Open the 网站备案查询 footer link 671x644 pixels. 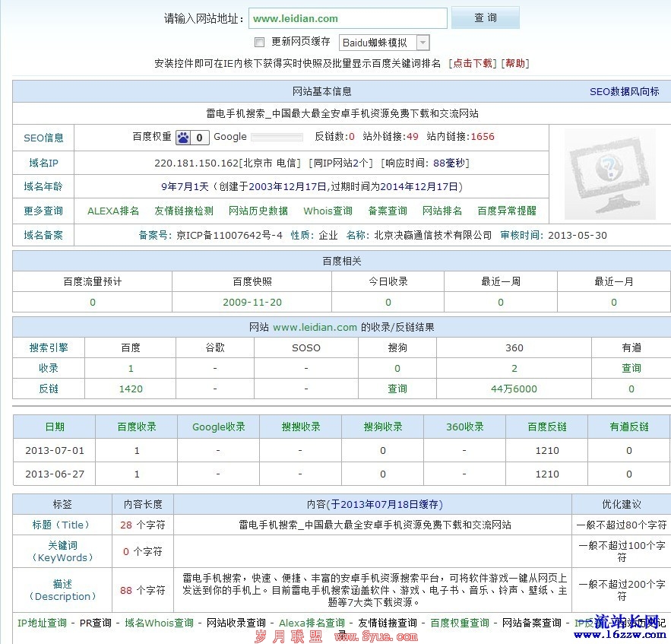[531, 623]
